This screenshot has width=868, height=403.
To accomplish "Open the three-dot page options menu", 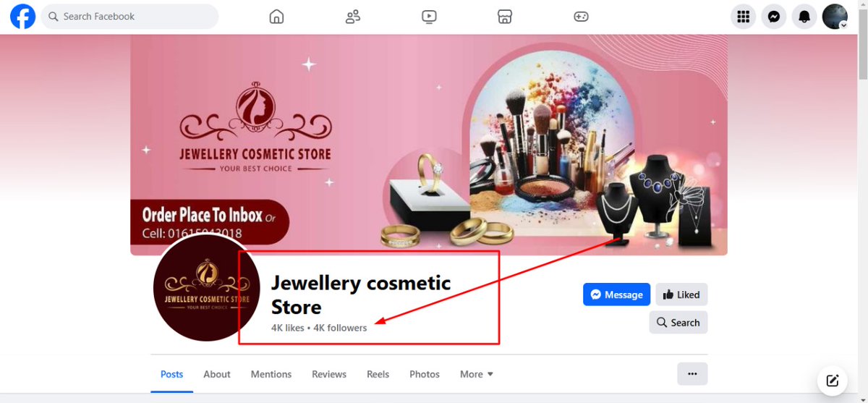I will (692, 373).
